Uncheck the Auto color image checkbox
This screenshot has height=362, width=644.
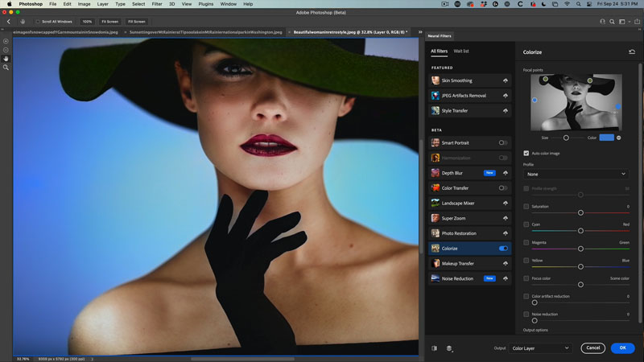coord(526,153)
